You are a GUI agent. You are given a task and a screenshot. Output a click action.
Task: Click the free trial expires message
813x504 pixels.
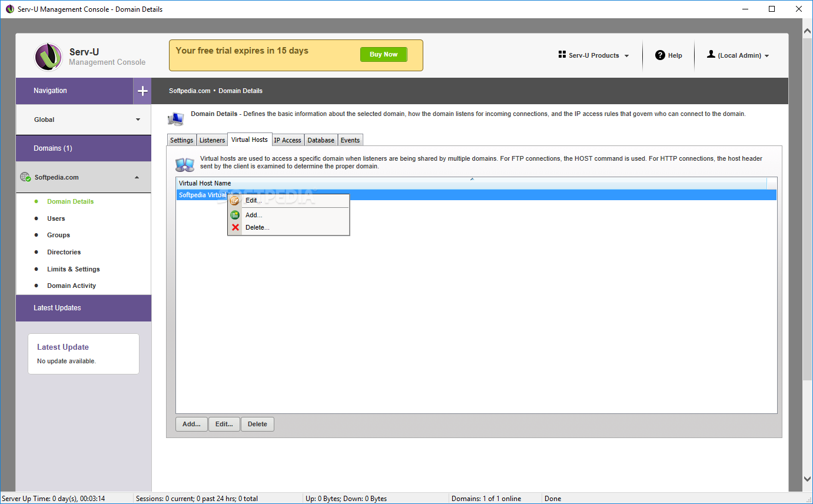[x=242, y=51]
